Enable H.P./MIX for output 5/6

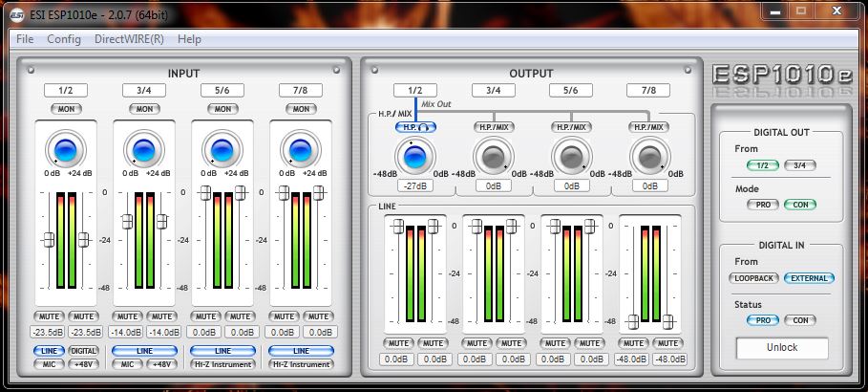click(571, 127)
